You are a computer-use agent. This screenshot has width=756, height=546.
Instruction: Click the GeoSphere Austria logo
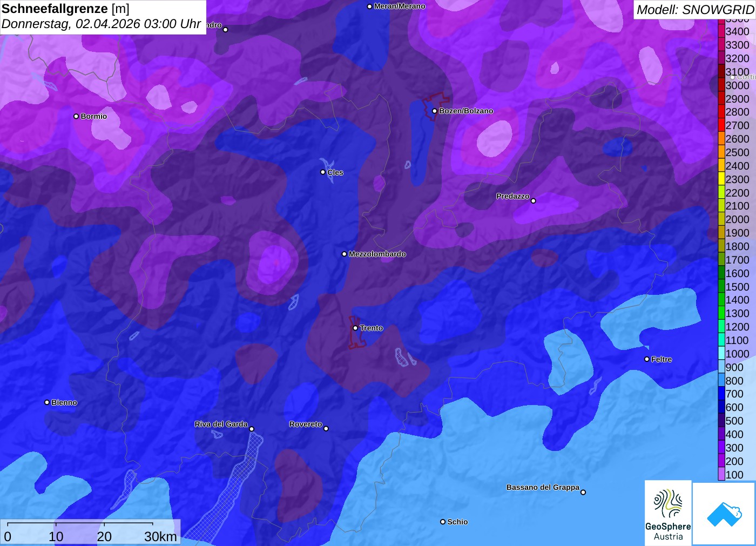coord(668,513)
